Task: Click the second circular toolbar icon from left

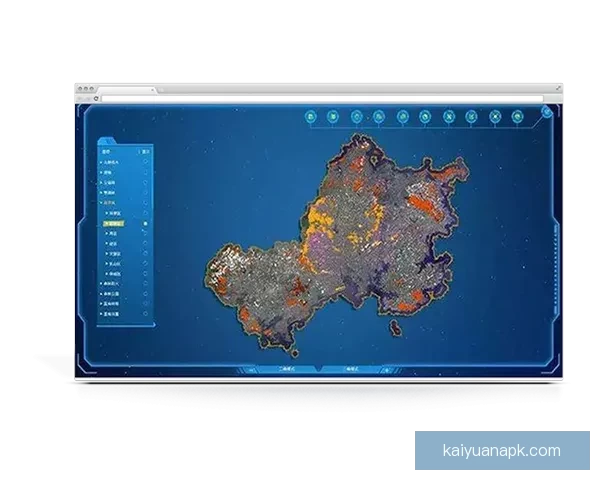Action: 334,117
